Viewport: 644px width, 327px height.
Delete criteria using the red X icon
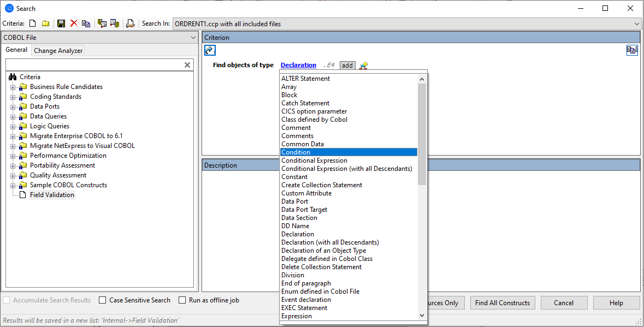click(x=74, y=23)
